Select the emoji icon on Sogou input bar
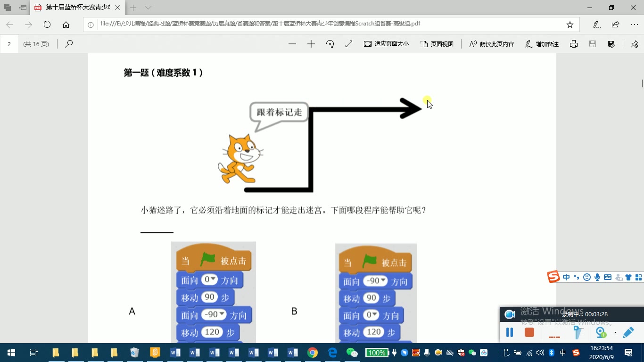 click(586, 277)
